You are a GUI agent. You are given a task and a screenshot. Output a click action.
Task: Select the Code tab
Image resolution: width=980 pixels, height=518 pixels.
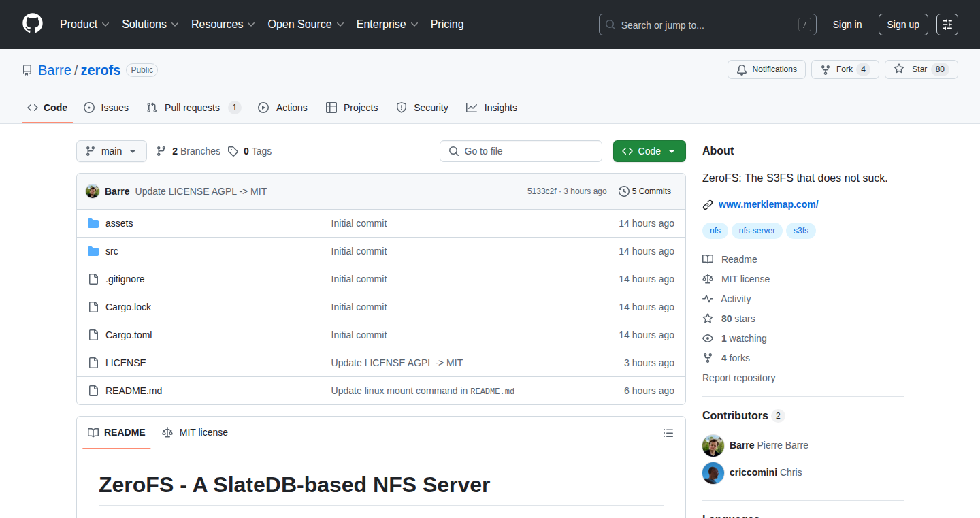click(x=48, y=108)
